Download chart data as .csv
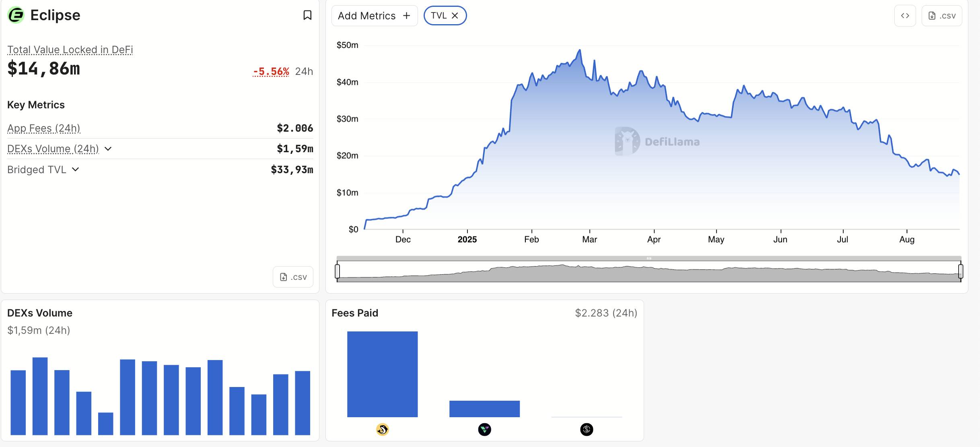This screenshot has width=980, height=447. point(942,16)
